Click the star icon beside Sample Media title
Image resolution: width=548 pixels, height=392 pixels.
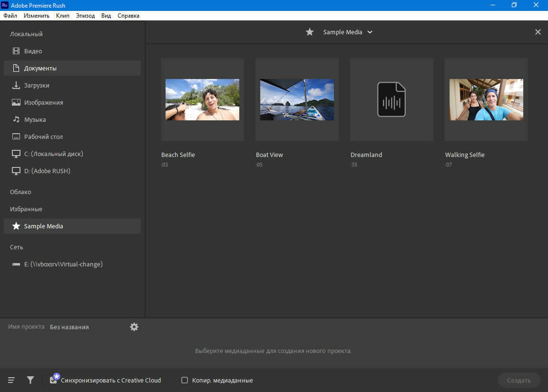pyautogui.click(x=310, y=32)
